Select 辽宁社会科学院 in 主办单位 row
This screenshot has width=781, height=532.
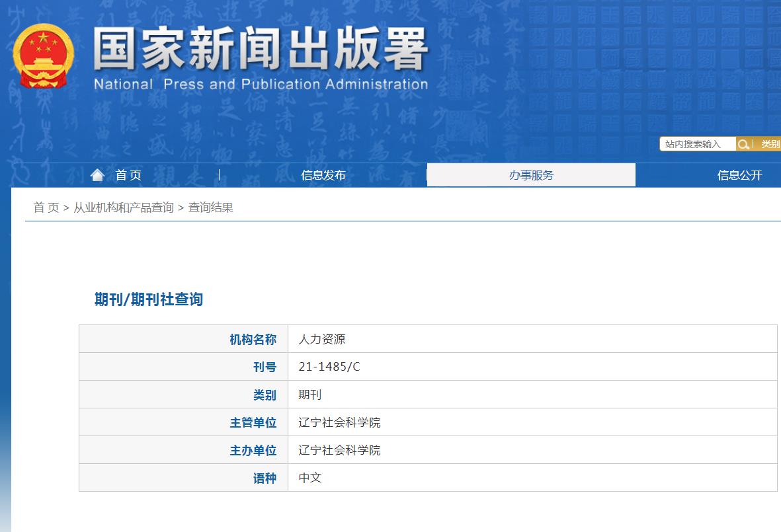click(x=339, y=450)
